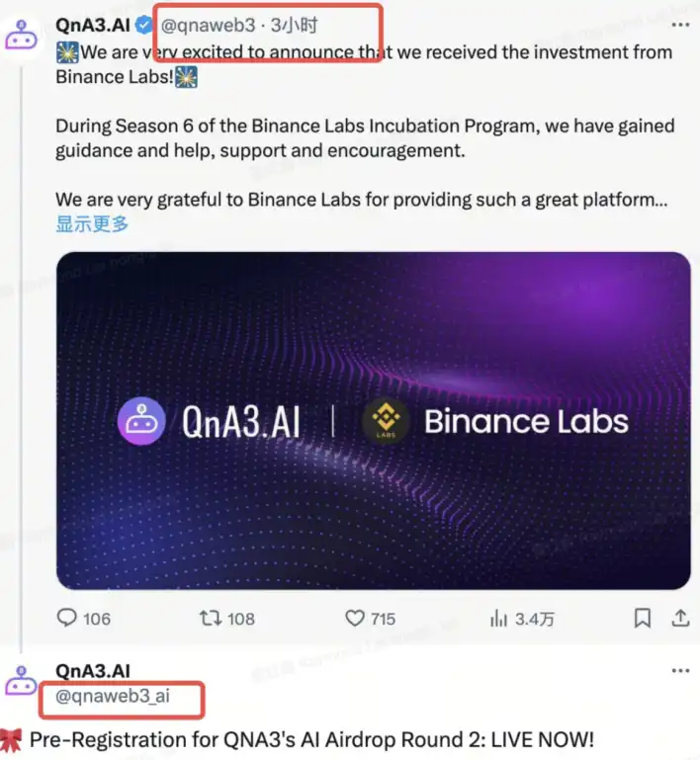Viewport: 700px width, 760px height.
Task: Click the reply comment icon
Action: click(x=67, y=619)
